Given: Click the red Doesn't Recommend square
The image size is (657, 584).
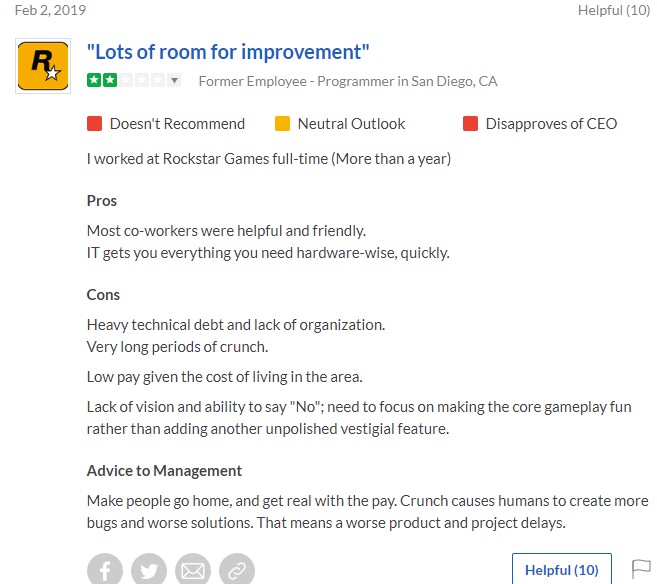Looking at the screenshot, I should coord(94,124).
